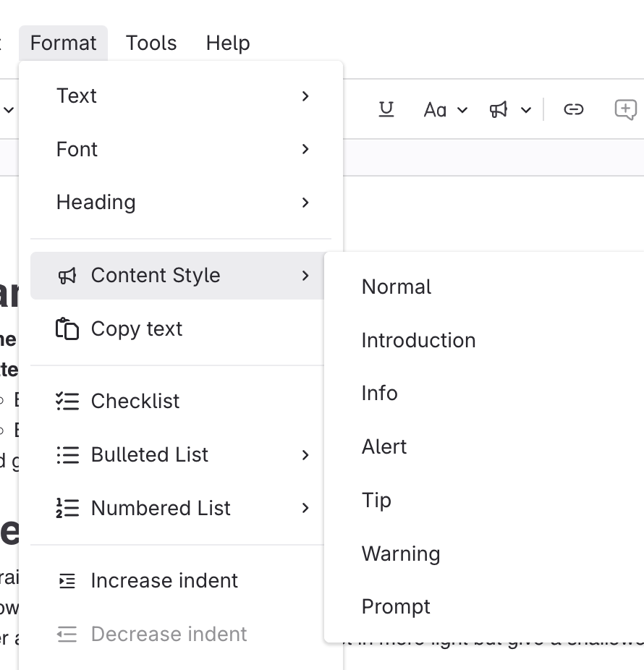
Task: Click the add comment icon
Action: click(x=625, y=109)
